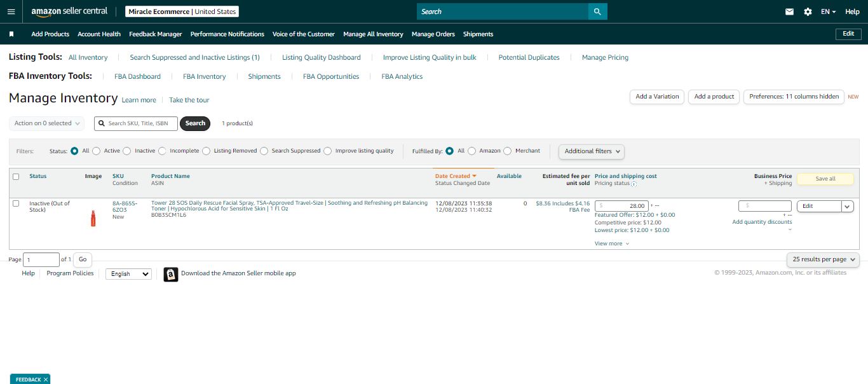This screenshot has height=384, width=868.
Task: Open Feedback Manager menu item
Action: click(x=156, y=34)
